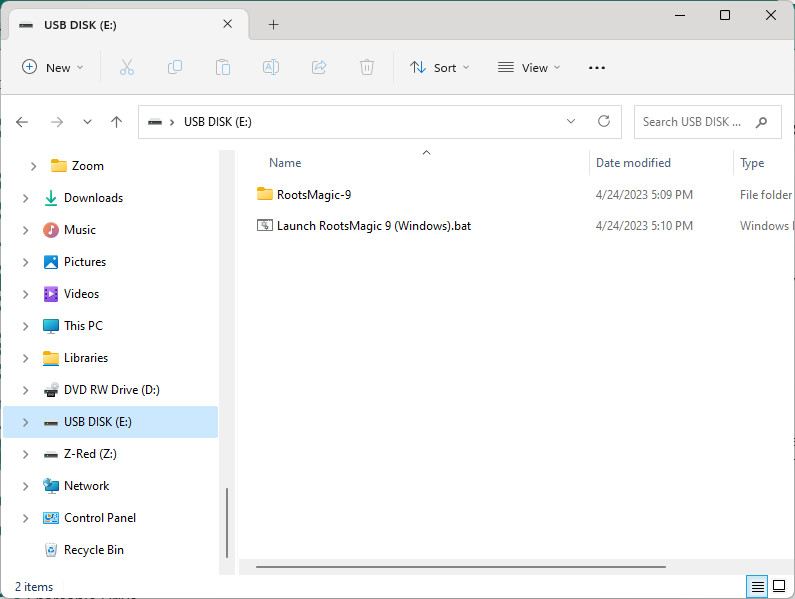This screenshot has width=795, height=599.
Task: Go up one folder level
Action: [116, 122]
